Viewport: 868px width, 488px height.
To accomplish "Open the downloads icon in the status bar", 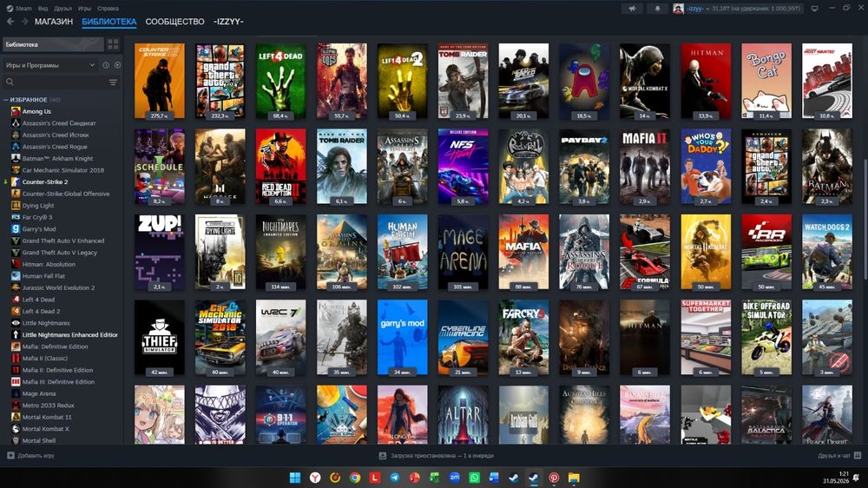I will [382, 455].
